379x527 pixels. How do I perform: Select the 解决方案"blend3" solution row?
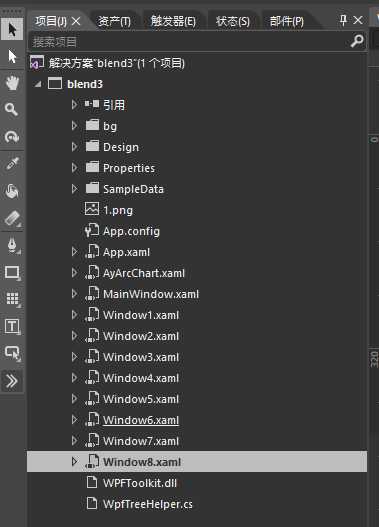[197, 63]
